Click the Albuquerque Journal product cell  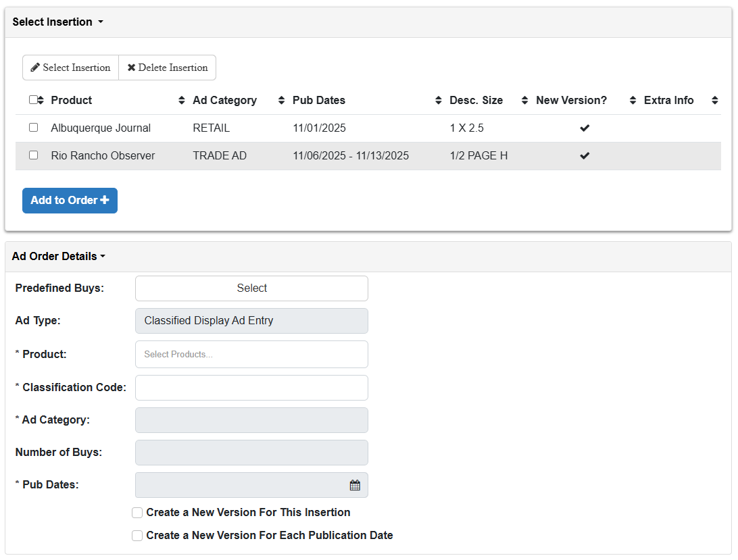point(101,128)
